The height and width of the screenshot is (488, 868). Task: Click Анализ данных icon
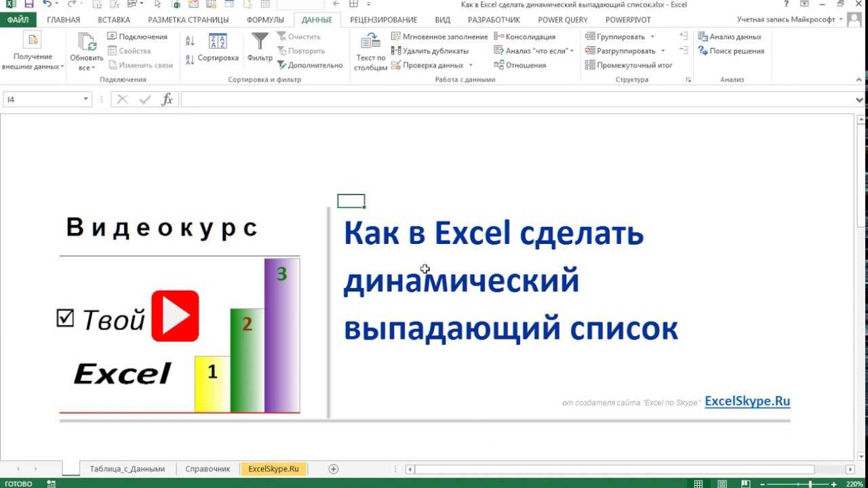(703, 37)
